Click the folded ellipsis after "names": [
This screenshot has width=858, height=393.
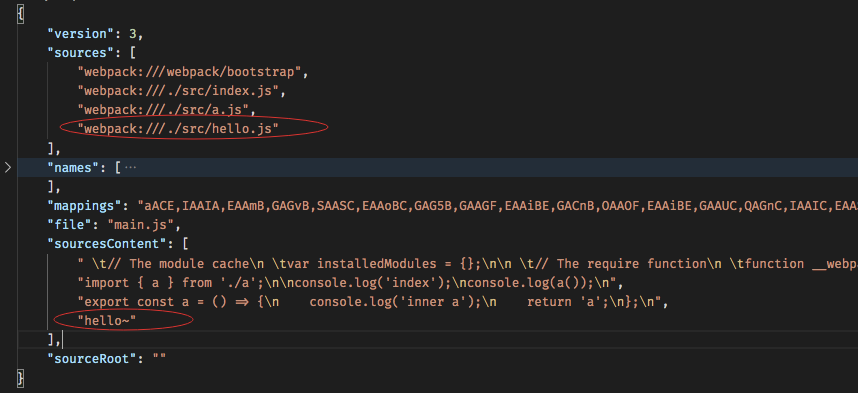click(130, 167)
